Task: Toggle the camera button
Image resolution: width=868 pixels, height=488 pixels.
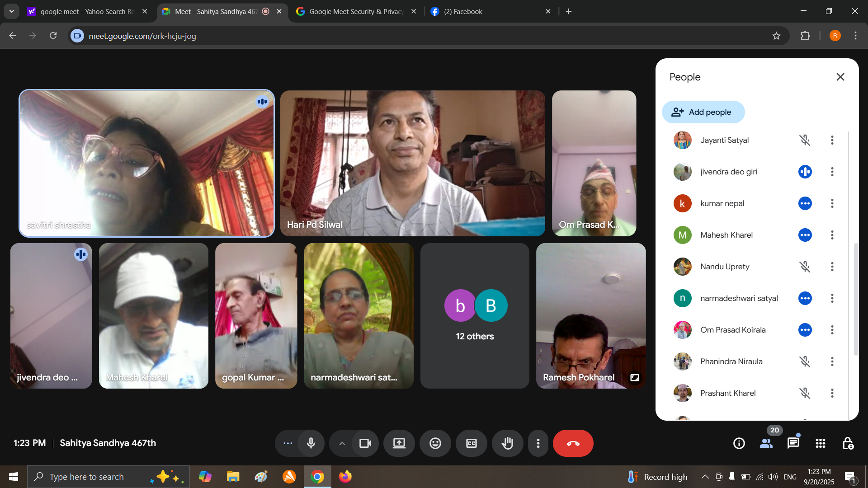Action: click(x=365, y=443)
